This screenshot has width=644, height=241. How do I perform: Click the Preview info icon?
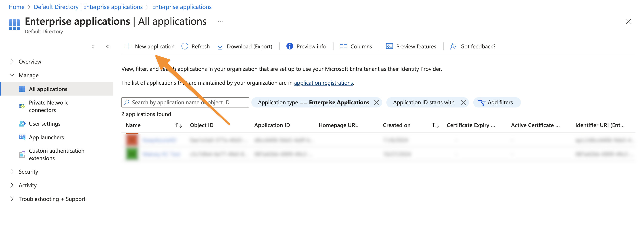click(290, 46)
